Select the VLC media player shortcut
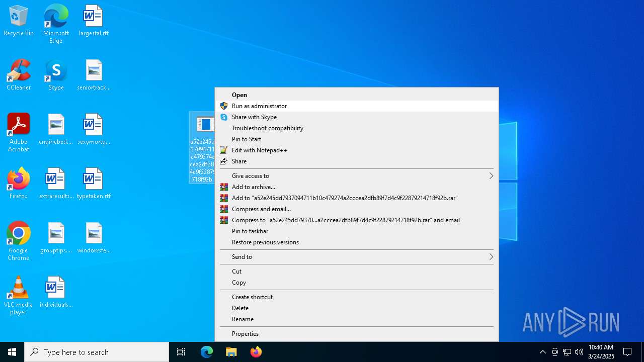This screenshot has width=644, height=362. [19, 296]
